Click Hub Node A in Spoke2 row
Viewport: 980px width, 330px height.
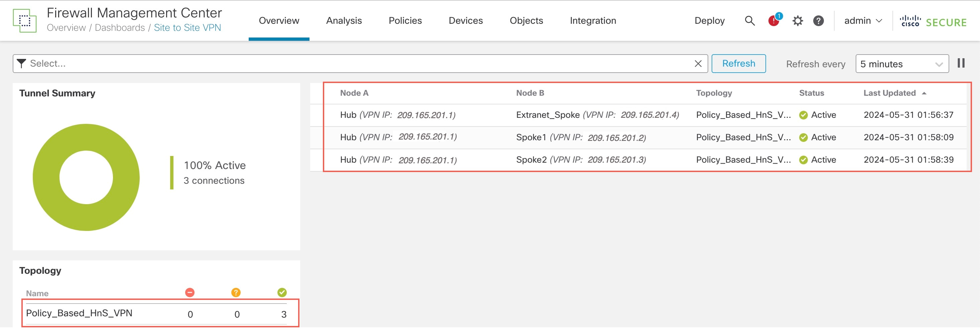(x=398, y=160)
